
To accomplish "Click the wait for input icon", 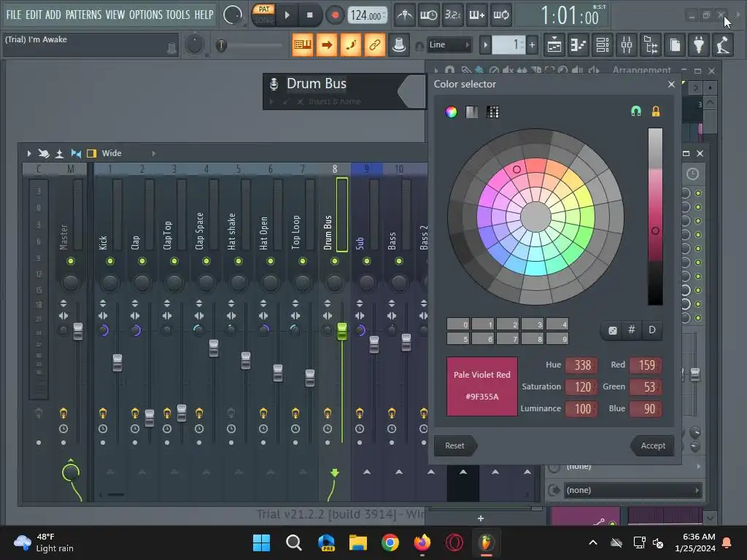I will tap(429, 15).
